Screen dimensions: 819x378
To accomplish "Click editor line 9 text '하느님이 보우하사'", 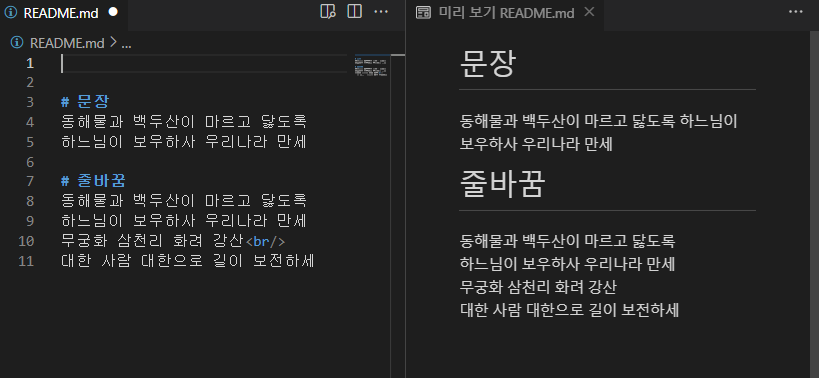I will coord(127,220).
